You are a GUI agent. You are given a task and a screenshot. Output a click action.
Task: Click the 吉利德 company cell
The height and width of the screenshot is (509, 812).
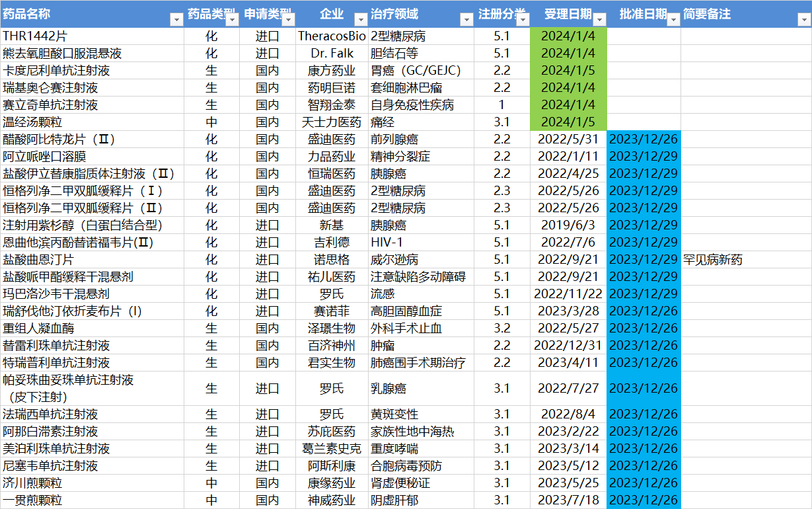(332, 243)
